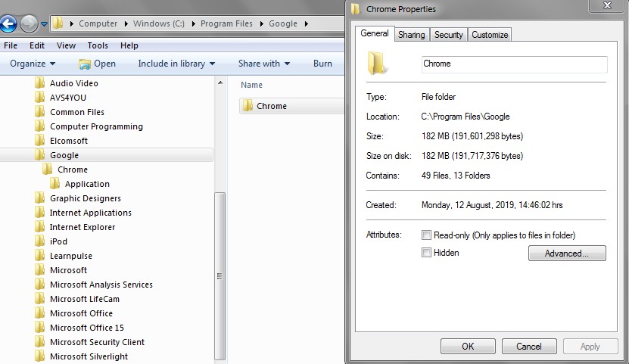Open the Include in library dropdown
Image resolution: width=629 pixels, height=364 pixels.
pyautogui.click(x=176, y=64)
